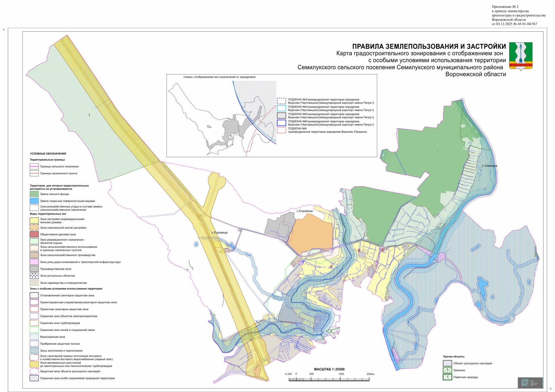Click the Заказник legend symbol

tap(447, 370)
